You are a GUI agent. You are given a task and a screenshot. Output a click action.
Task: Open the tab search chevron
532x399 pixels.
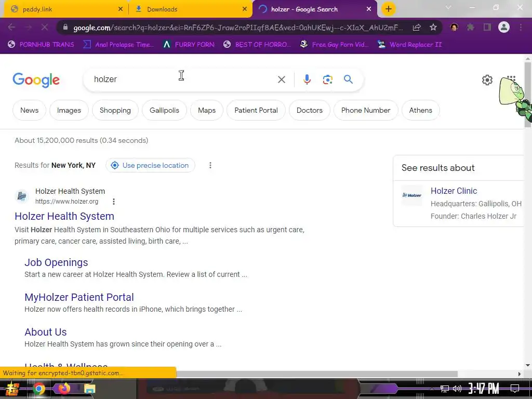tap(448, 7)
